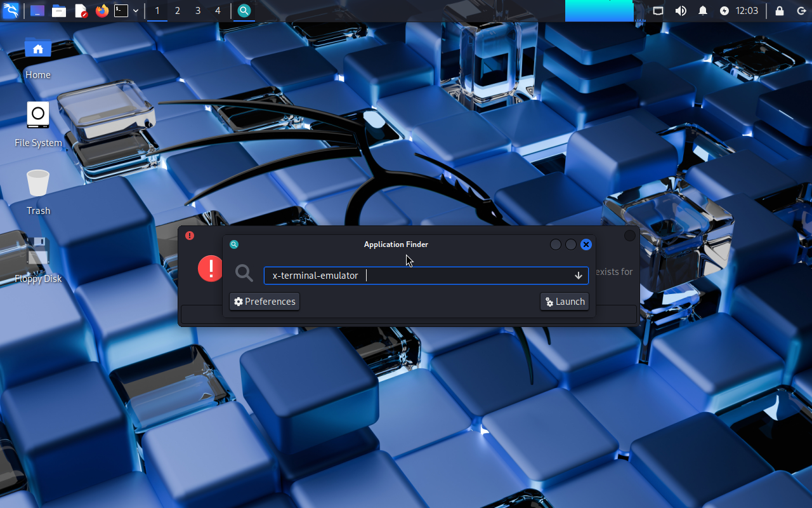Open the Kali dragon applications menu
Viewport: 812px width, 508px height.
(11, 11)
